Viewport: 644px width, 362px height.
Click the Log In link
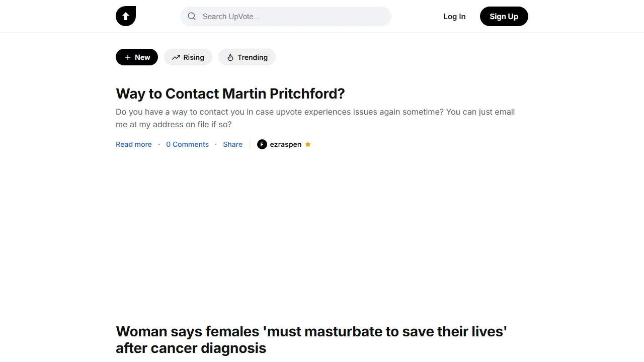(454, 16)
